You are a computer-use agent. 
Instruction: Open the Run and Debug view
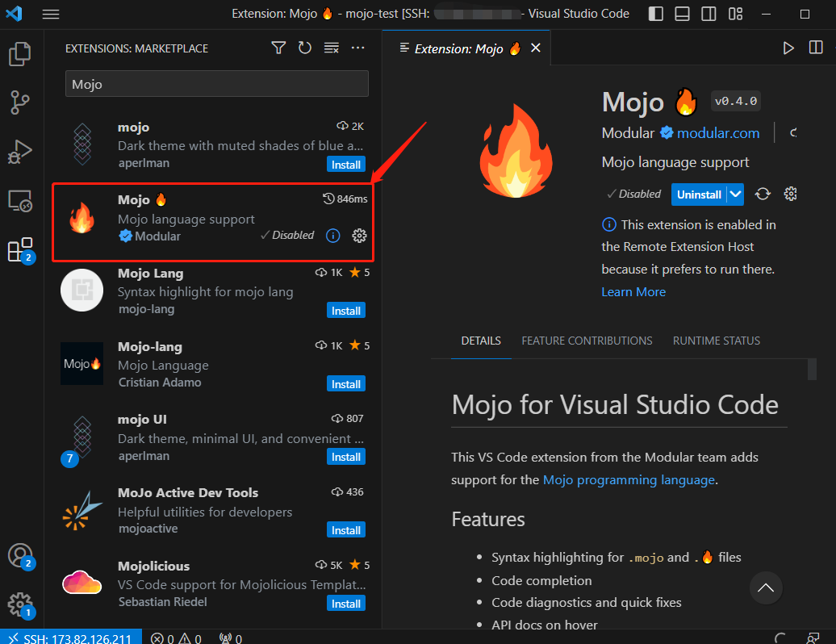click(x=20, y=152)
